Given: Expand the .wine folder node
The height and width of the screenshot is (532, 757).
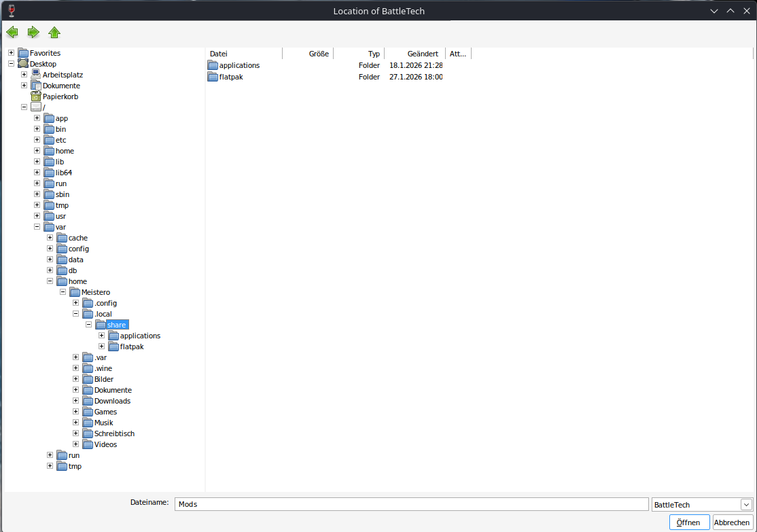Looking at the screenshot, I should pos(76,368).
